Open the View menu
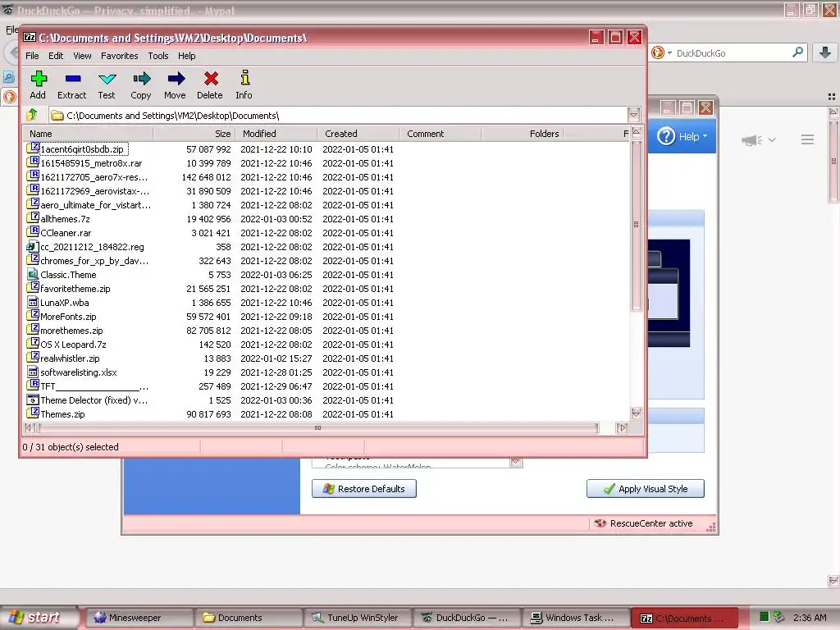840x630 pixels. pos(82,56)
